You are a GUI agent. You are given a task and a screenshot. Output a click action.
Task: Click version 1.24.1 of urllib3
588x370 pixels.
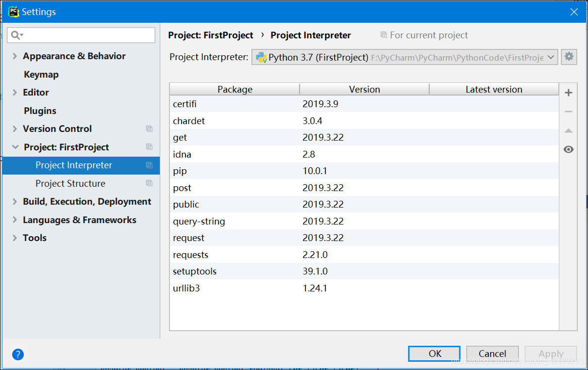[315, 288]
